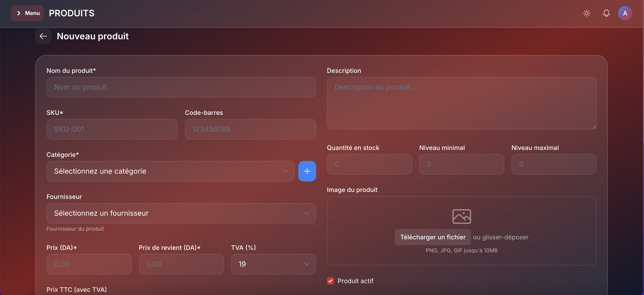Click the 'Télécharger un fichier' button
The height and width of the screenshot is (295, 644).
coord(433,237)
